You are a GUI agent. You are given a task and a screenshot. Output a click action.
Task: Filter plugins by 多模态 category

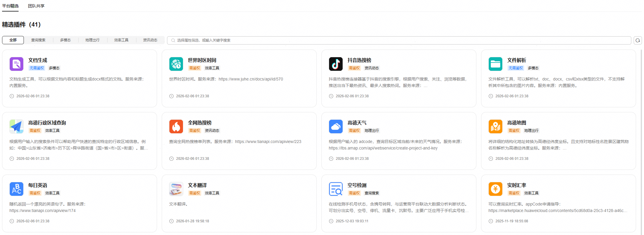(x=65, y=40)
